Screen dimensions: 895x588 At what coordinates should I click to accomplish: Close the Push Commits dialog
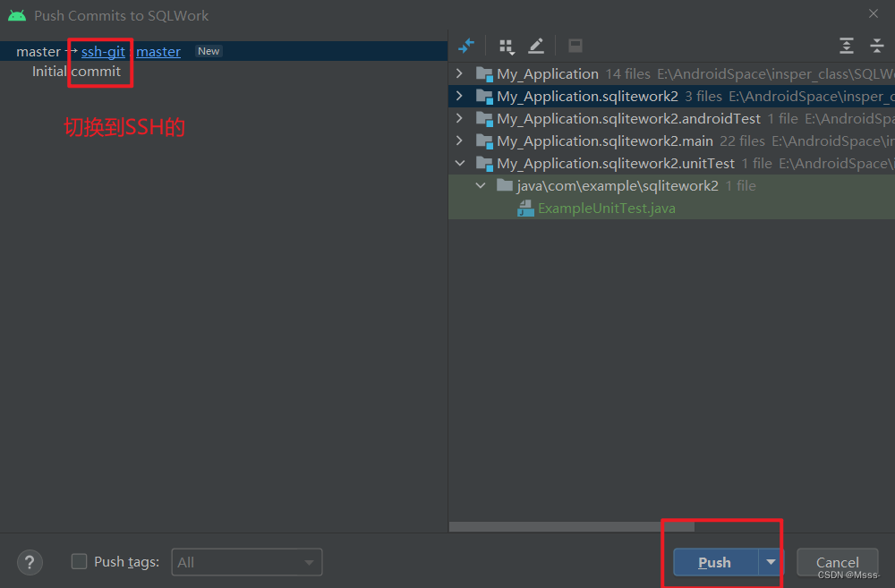click(x=874, y=13)
